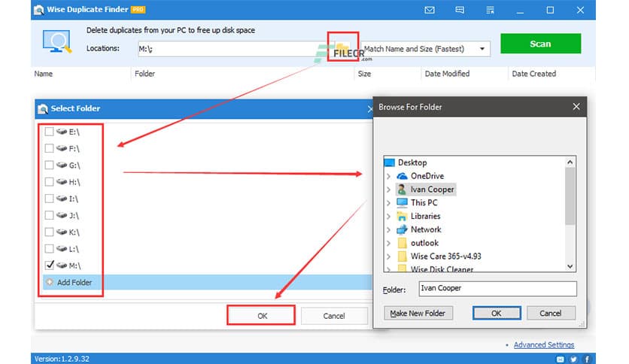
Task: Click the green Scan button
Action: pos(540,44)
